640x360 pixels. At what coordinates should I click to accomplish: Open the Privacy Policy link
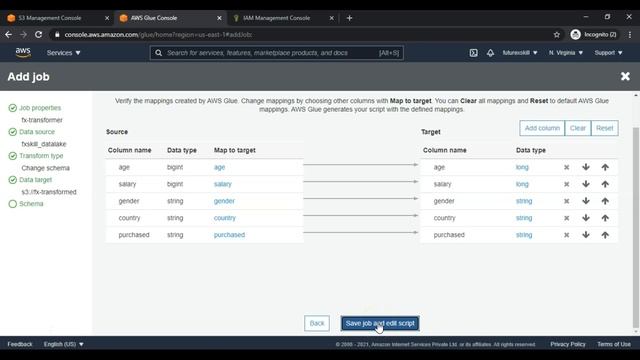(x=568, y=344)
